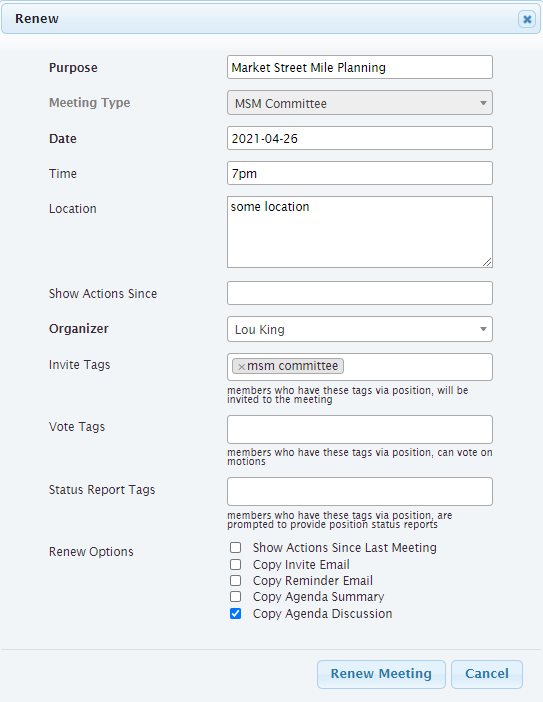Click inside the Location text area

click(x=360, y=232)
